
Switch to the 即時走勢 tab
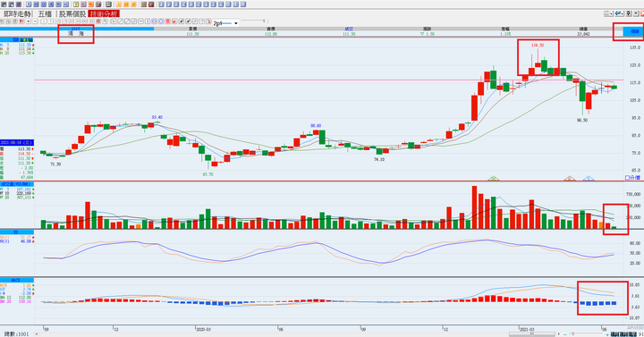[x=17, y=14]
